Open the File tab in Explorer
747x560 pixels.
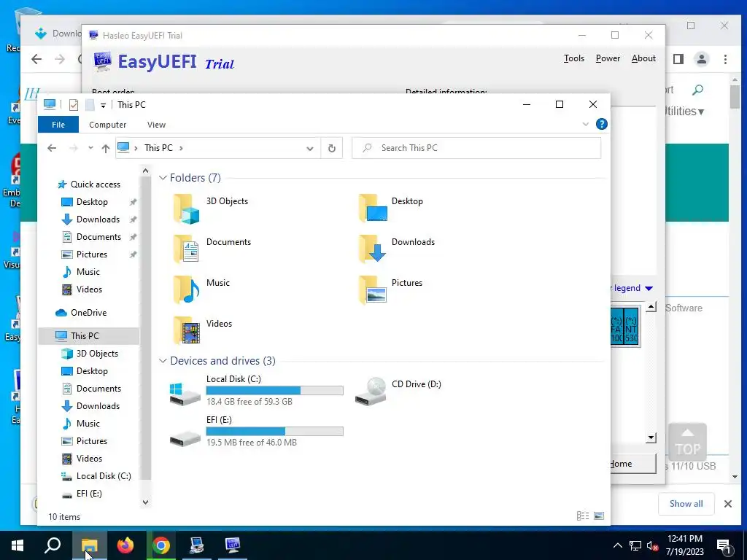pyautogui.click(x=58, y=125)
